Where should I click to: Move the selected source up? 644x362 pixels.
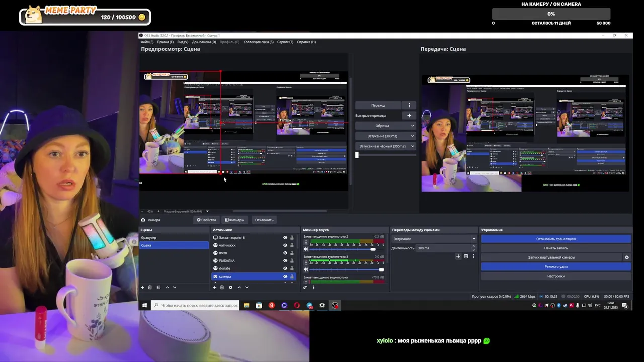(239, 287)
